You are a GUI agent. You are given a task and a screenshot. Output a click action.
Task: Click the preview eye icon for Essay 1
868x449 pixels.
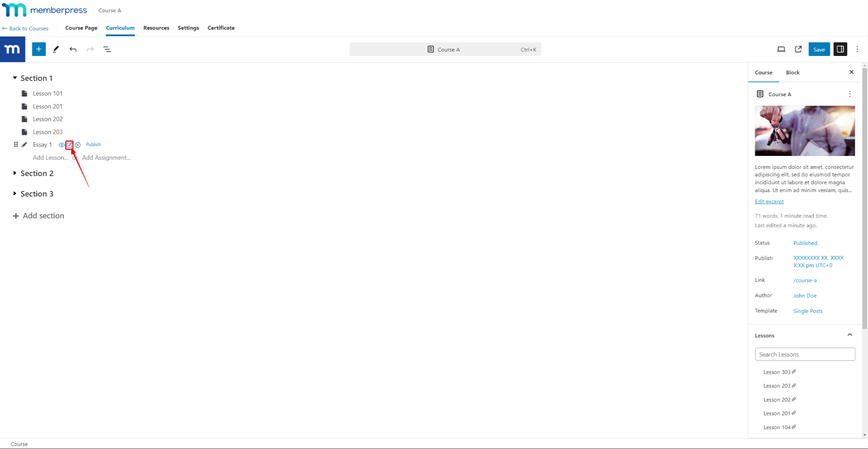[61, 144]
